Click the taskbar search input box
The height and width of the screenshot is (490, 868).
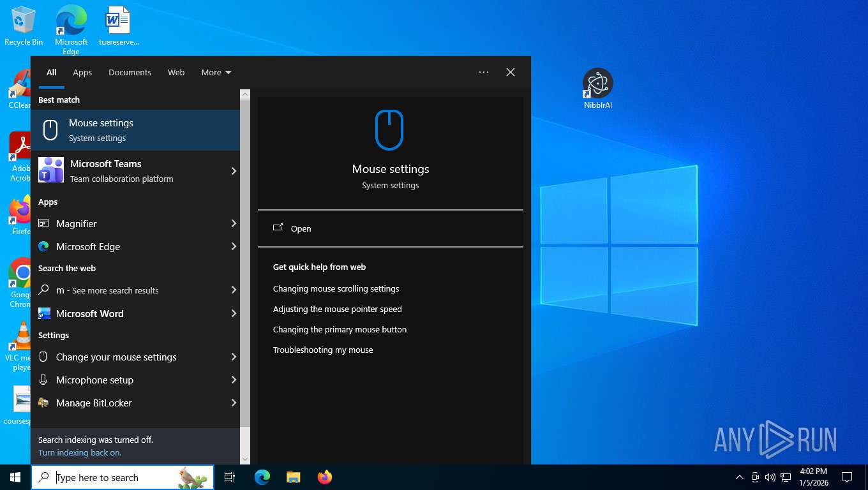tap(123, 477)
